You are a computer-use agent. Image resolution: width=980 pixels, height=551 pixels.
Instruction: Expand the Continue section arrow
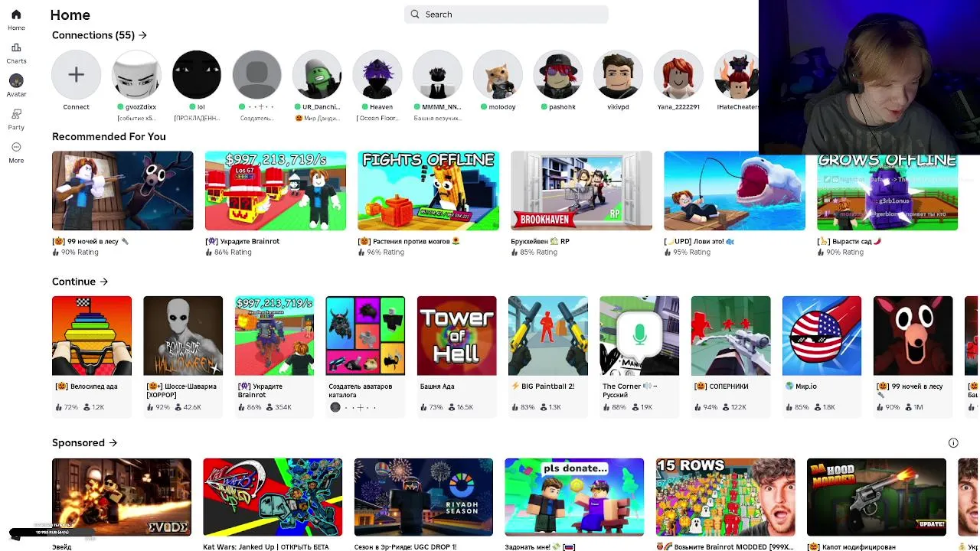click(103, 282)
